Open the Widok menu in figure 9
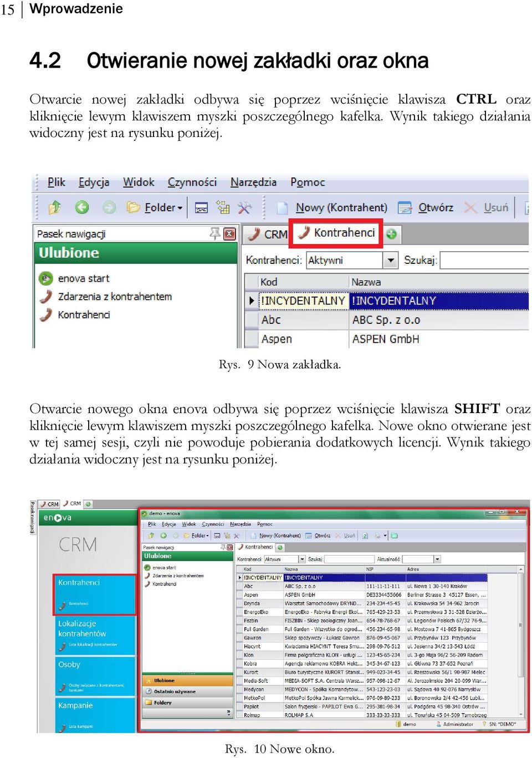Viewport: 532px width, 758px height. 139,182
